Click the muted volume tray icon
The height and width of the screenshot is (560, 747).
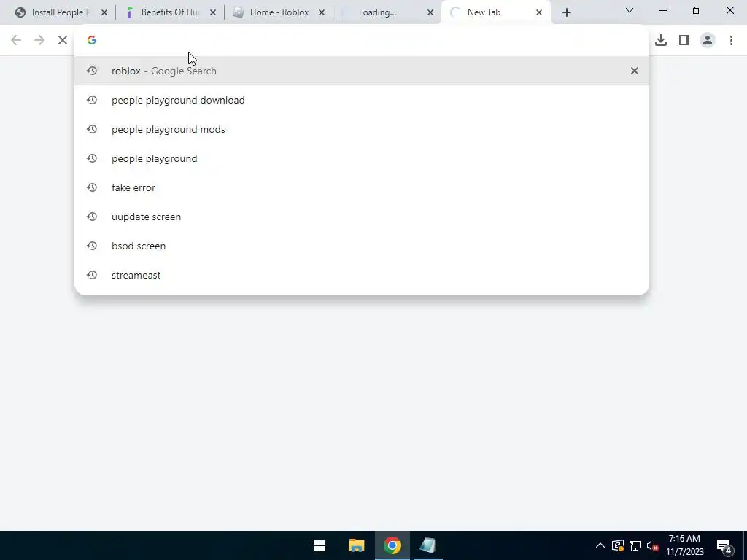coord(653,545)
